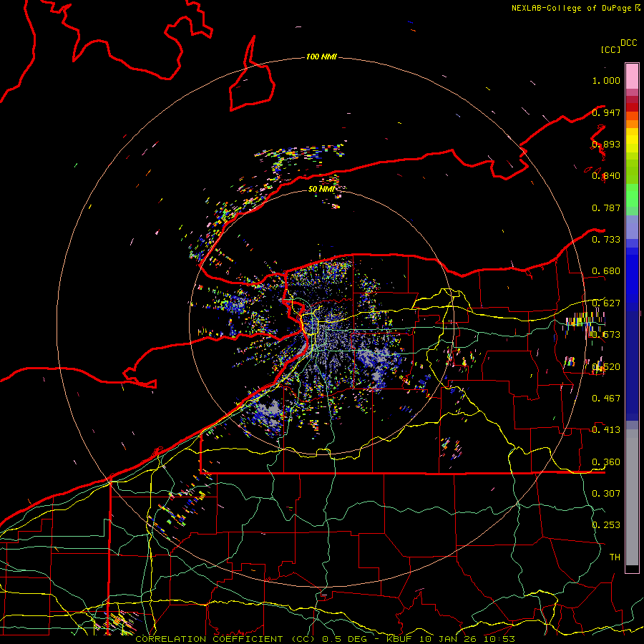This screenshot has height=644, width=644.
Task: Select the 0.680 legend value
Action: click(x=606, y=271)
